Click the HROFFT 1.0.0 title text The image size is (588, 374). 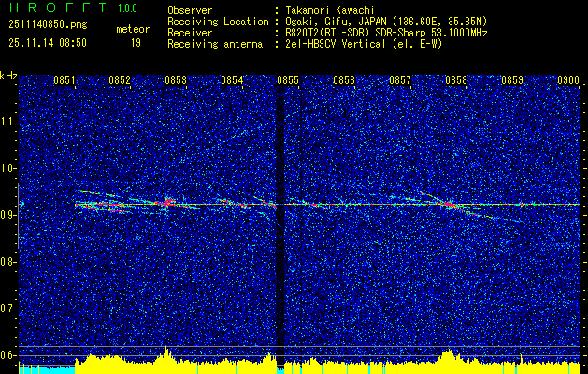pyautogui.click(x=74, y=7)
